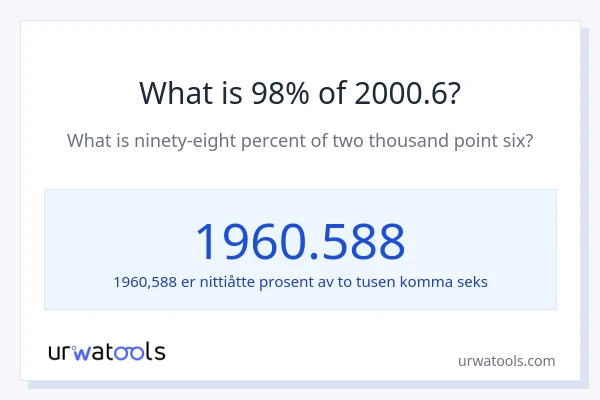This screenshot has height=400, width=600.
Task: Click the word 'prosent' in the caption
Action: point(295,282)
